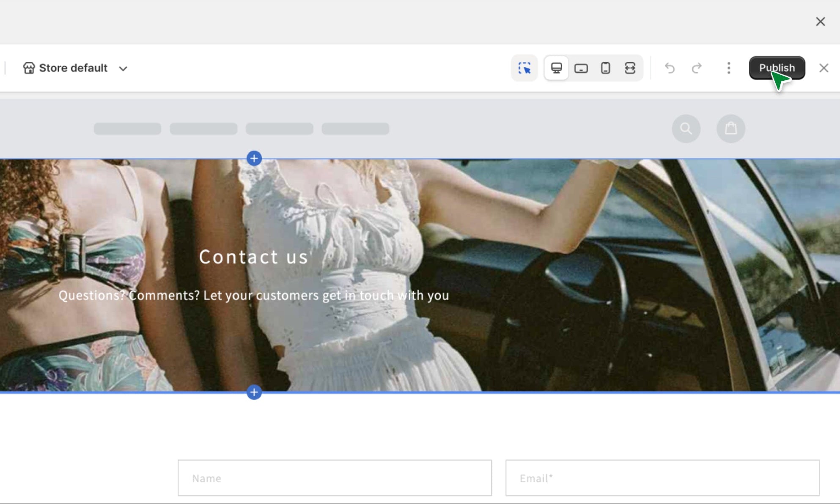
Task: Open the cart bag icon
Action: coord(730,129)
